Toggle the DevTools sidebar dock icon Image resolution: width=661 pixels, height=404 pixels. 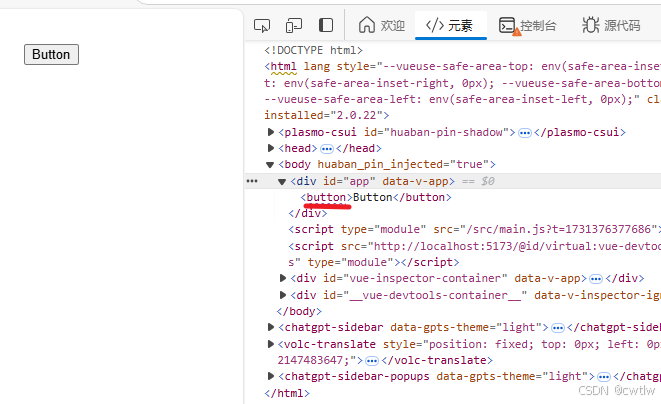325,25
